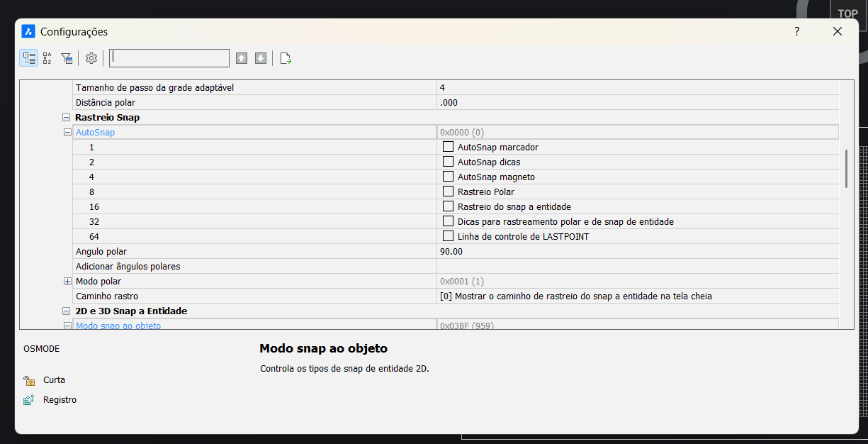This screenshot has height=444, width=868.
Task: Enable Rastreio Polar checkbox
Action: [x=448, y=192]
